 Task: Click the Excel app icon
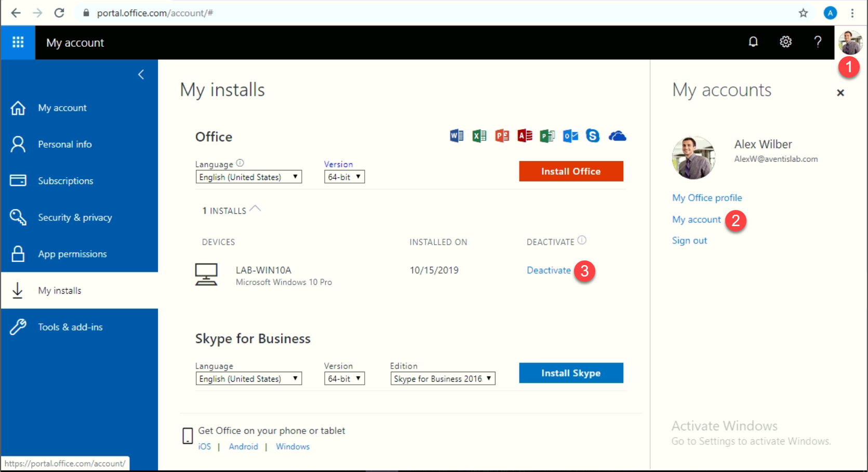(479, 136)
